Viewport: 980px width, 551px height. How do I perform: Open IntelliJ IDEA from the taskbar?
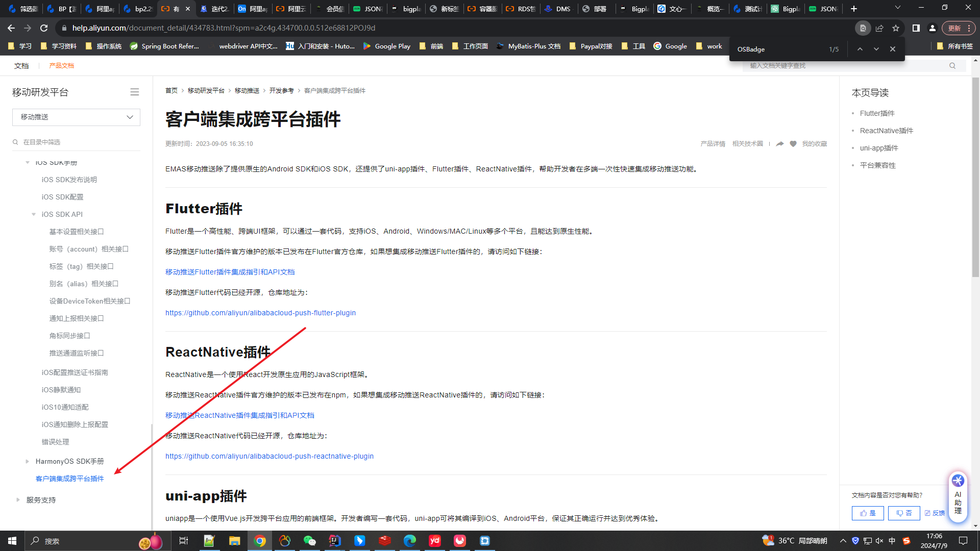point(335,541)
